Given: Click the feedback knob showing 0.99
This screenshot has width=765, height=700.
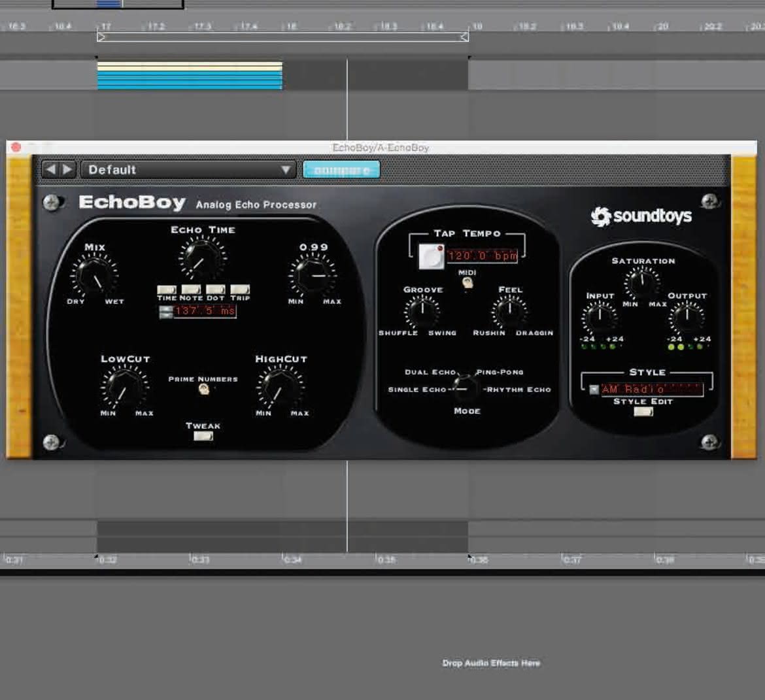Looking at the screenshot, I should click(313, 276).
